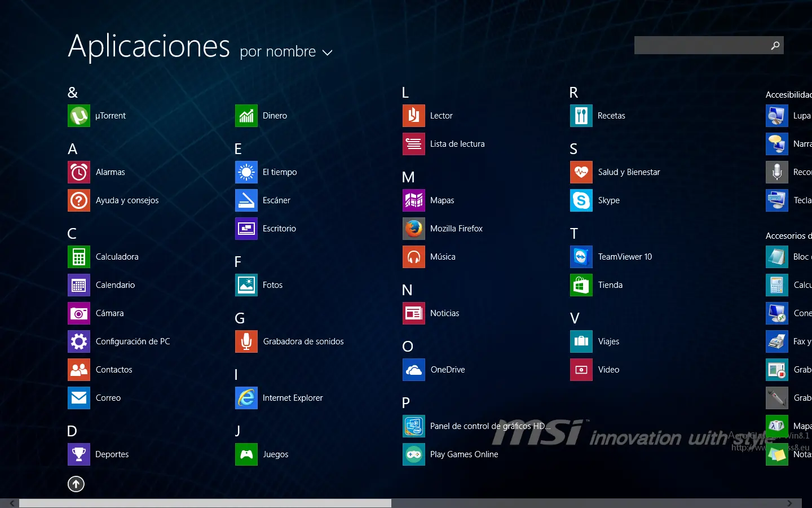
Task: Launch the Alarmas clock icon
Action: tap(79, 172)
